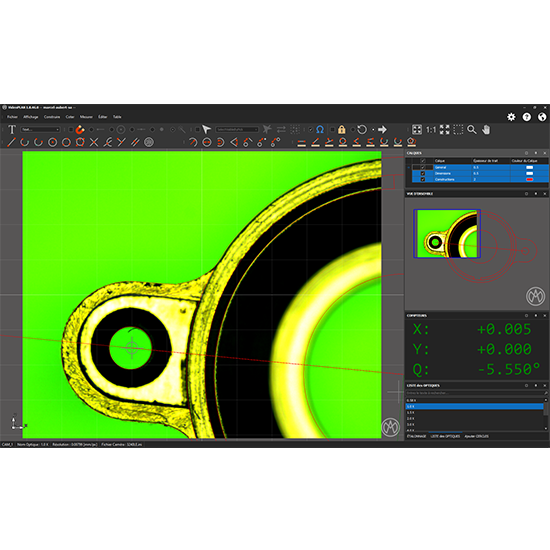Click the white right-arrow icon
The height and width of the screenshot is (550, 550).
tap(382, 129)
